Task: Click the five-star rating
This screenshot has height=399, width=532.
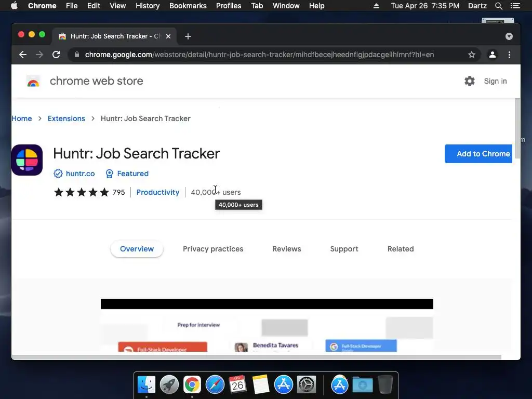Action: pyautogui.click(x=82, y=192)
